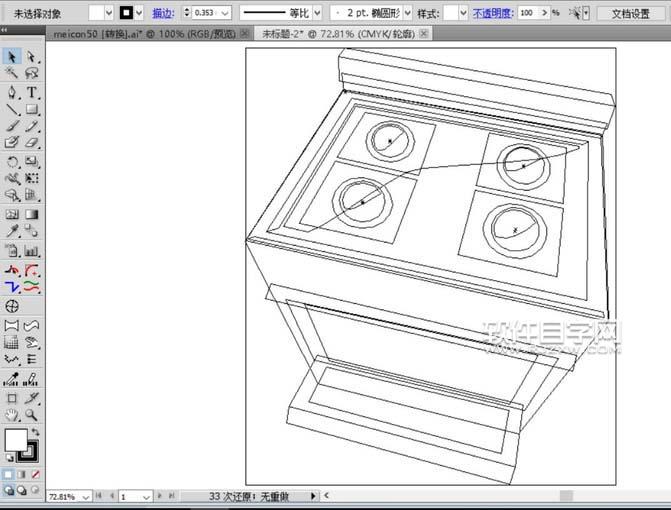Select the Blob Brush tool
Viewport: 671px width, 510px height.
(12, 142)
